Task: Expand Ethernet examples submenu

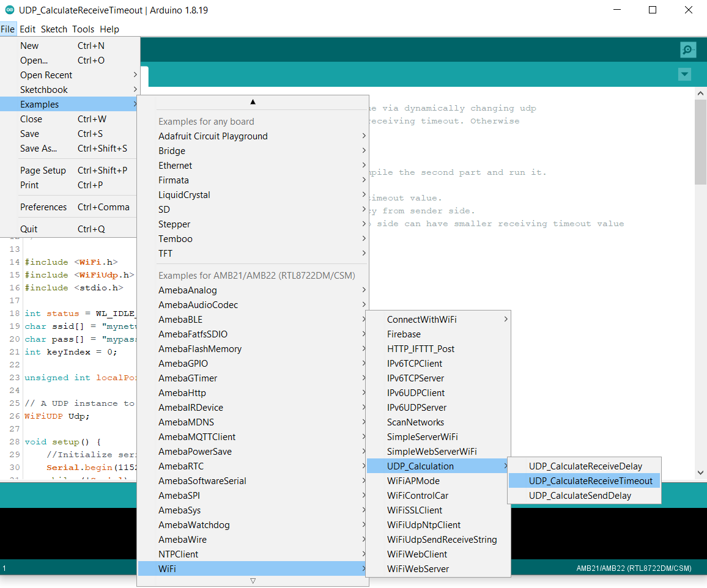Action: (x=253, y=166)
